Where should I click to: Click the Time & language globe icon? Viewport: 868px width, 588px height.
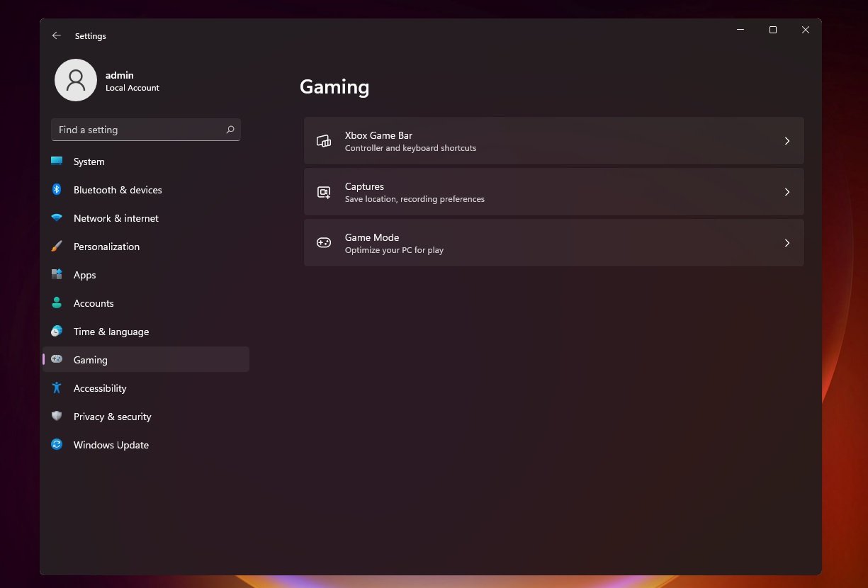pos(57,332)
